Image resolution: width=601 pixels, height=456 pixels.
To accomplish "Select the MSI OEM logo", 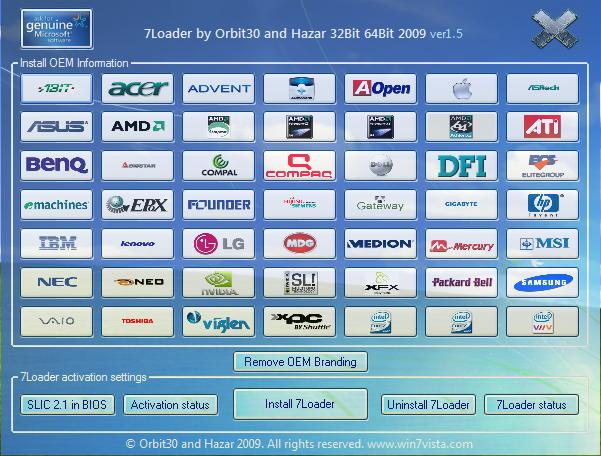I will pos(542,244).
